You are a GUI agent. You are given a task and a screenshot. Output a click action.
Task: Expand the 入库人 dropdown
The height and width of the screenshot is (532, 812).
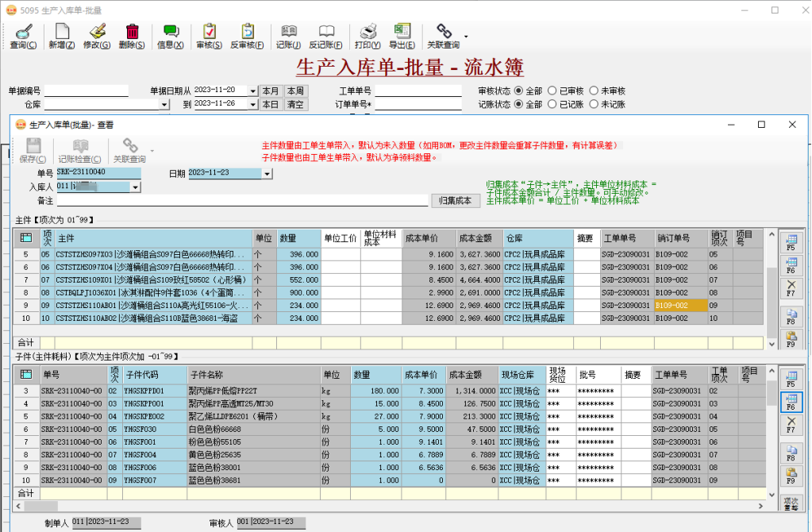click(x=136, y=187)
